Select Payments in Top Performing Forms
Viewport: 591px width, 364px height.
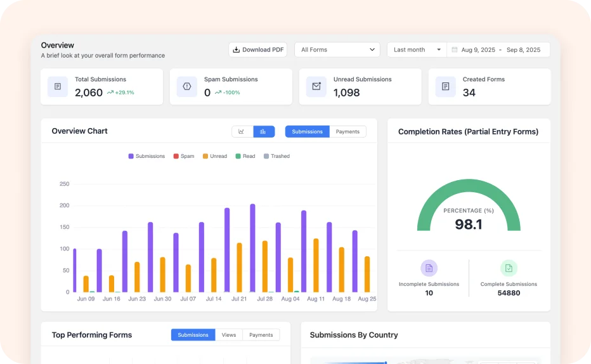[261, 335]
